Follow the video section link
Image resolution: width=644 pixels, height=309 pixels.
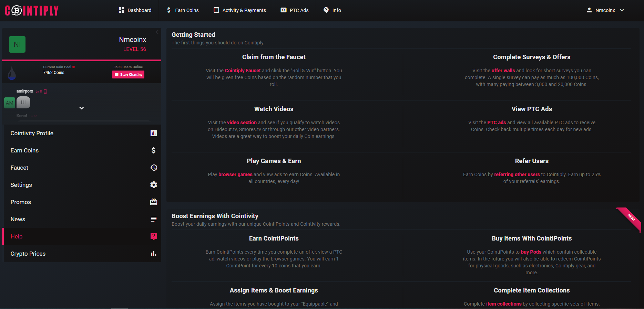(x=242, y=122)
